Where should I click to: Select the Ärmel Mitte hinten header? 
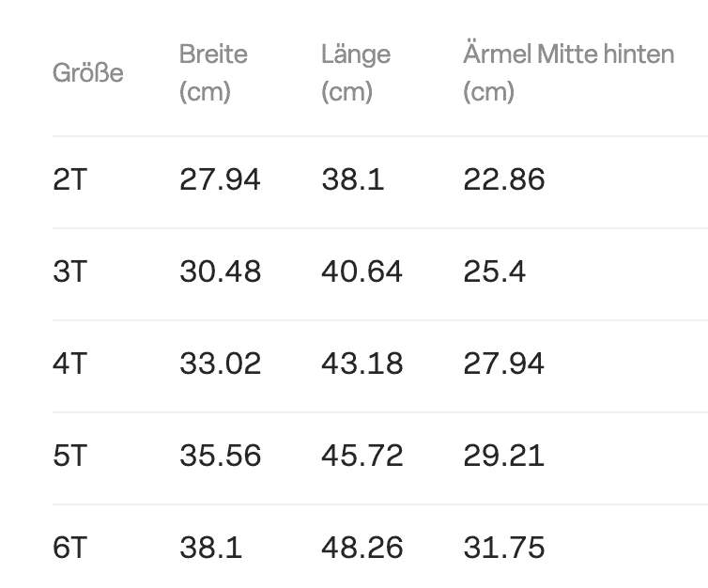(568, 72)
